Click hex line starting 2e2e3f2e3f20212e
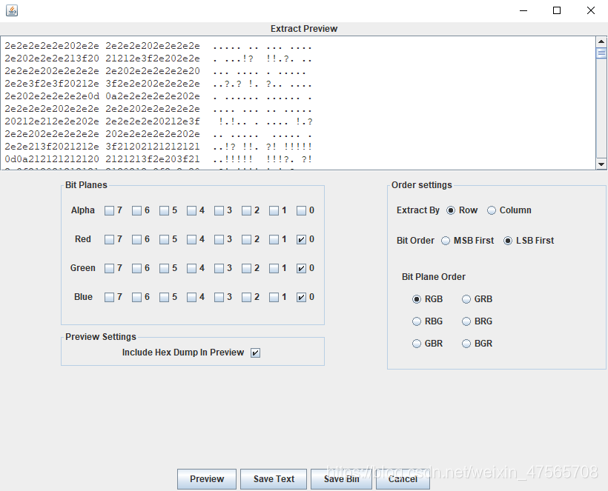The image size is (608, 491). pyautogui.click(x=158, y=84)
